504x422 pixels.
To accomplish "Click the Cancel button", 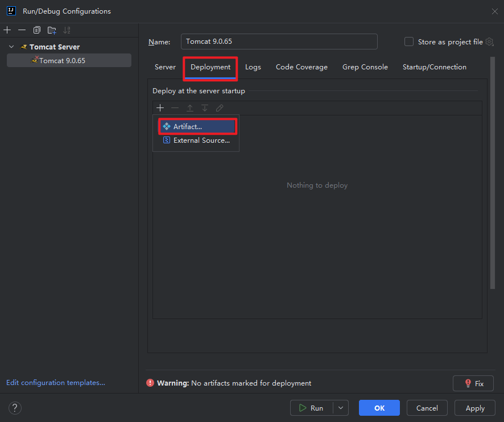I will point(427,408).
